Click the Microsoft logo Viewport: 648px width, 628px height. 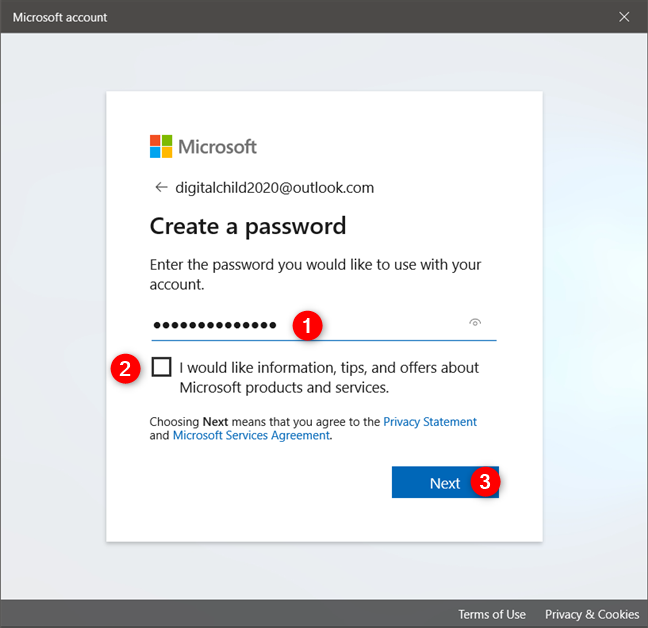203,146
